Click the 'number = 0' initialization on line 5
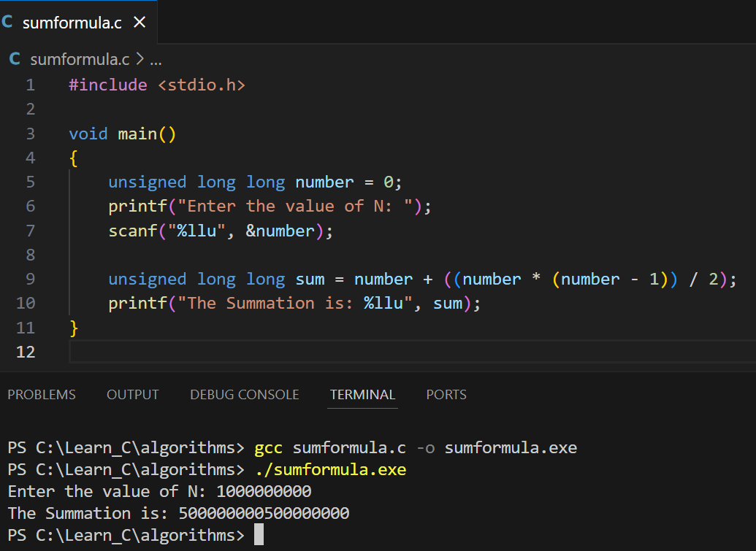Image resolution: width=756 pixels, height=551 pixels. tap(344, 182)
